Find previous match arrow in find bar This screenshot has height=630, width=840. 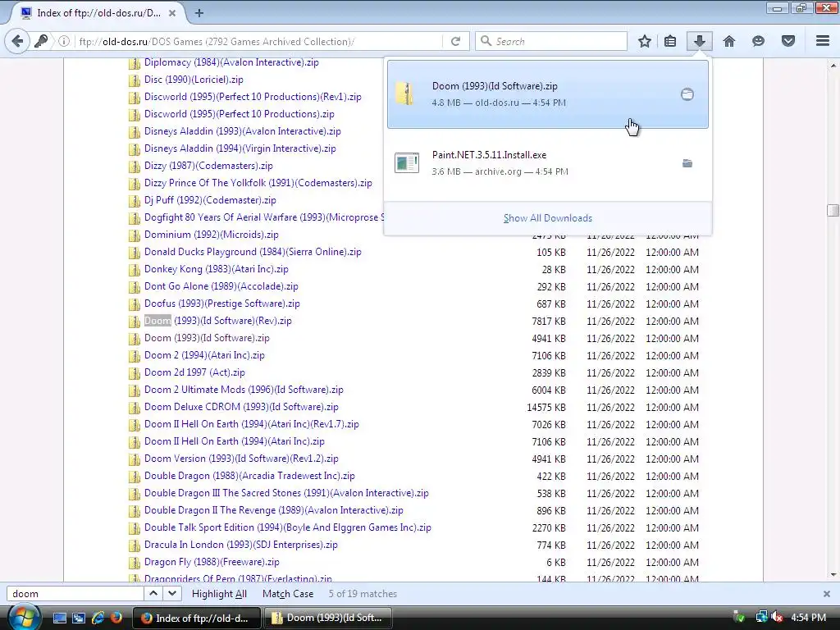pyautogui.click(x=153, y=594)
